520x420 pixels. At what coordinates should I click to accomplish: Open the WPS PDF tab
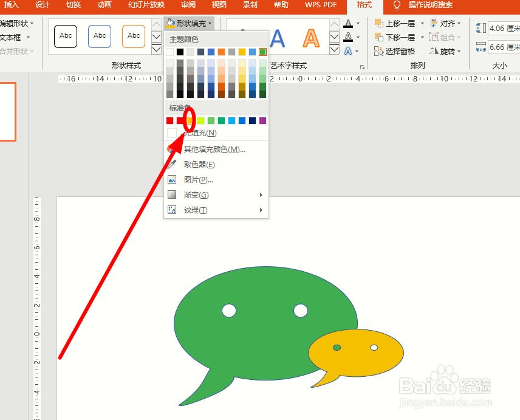point(321,5)
